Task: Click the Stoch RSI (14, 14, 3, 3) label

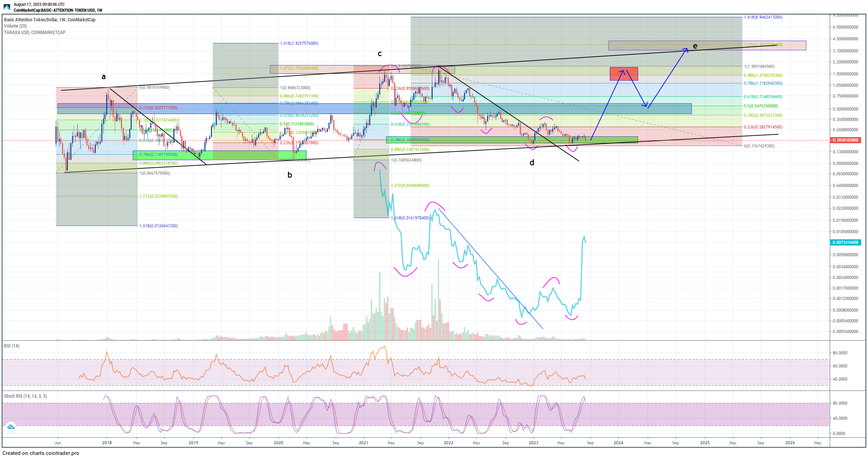Action: click(x=26, y=396)
